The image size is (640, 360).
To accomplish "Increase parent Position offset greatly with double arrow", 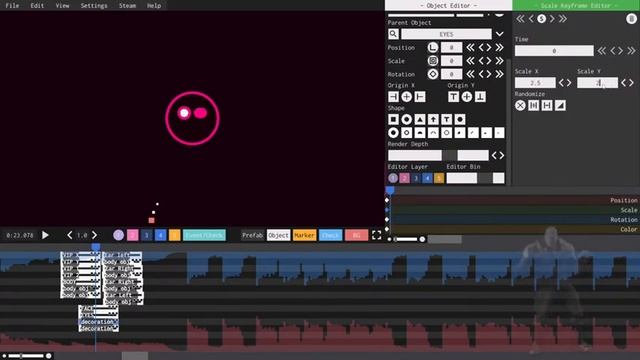I will point(499,47).
